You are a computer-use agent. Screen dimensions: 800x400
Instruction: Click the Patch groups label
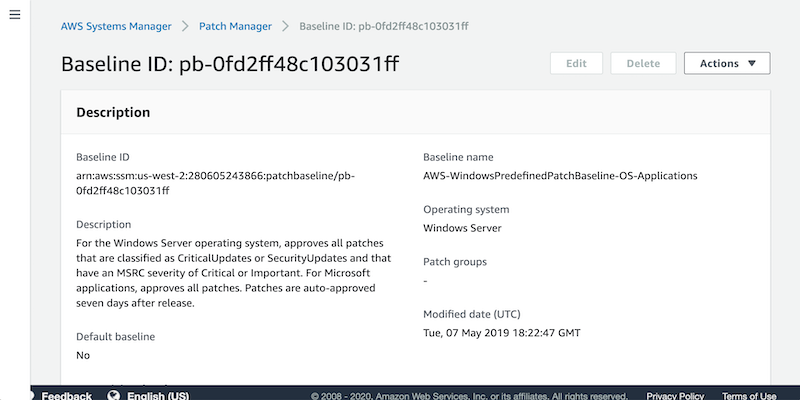pos(455,262)
